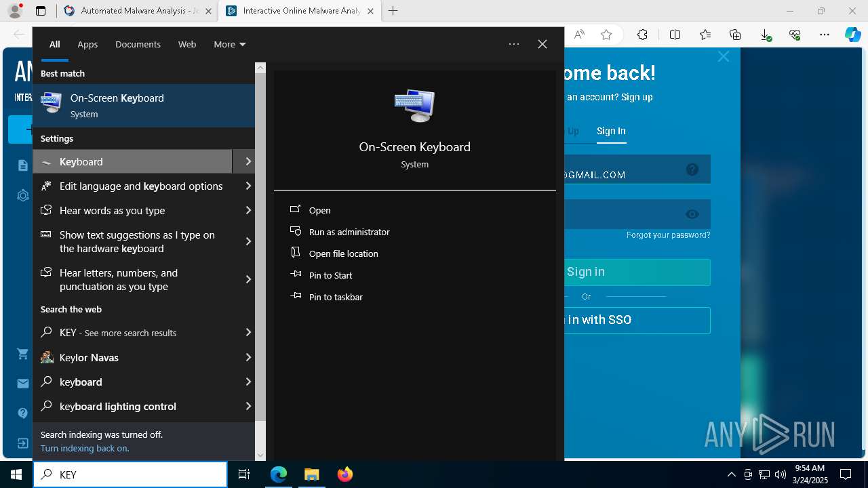Click Turn indexing back on link
Viewport: 868px width, 488px height.
tap(85, 448)
